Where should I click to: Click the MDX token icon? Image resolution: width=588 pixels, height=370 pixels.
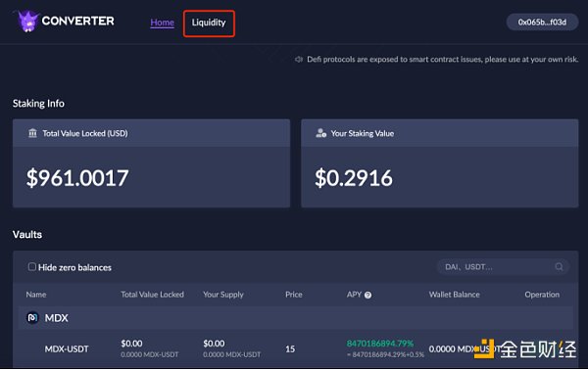pos(32,317)
